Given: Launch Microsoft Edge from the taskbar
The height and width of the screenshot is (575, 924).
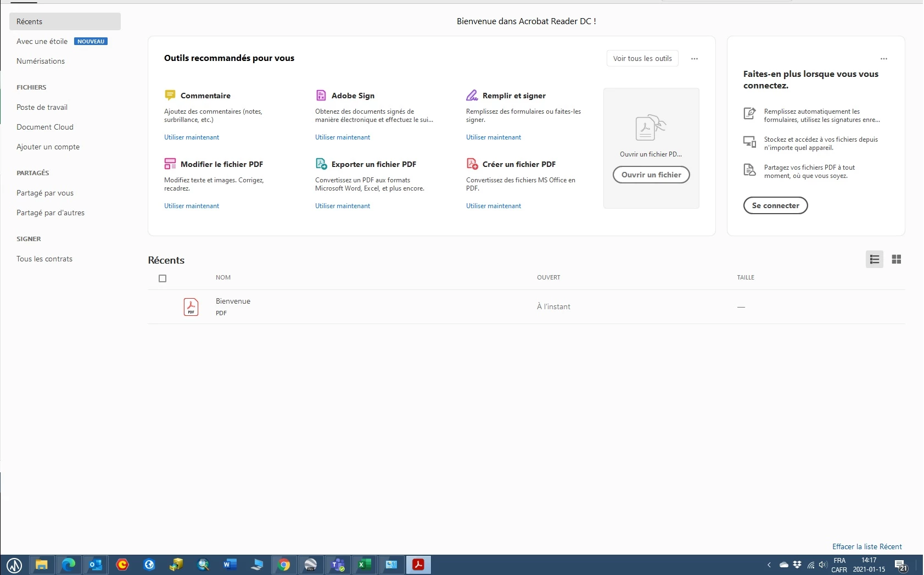Looking at the screenshot, I should [x=69, y=565].
